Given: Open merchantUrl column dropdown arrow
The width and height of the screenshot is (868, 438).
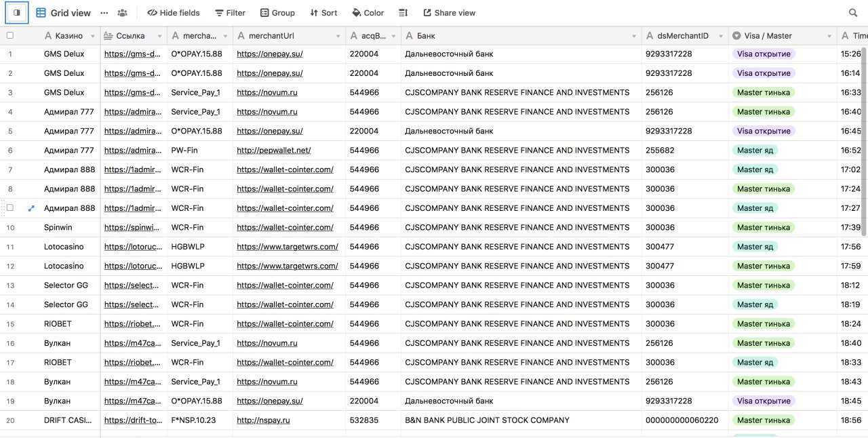Looking at the screenshot, I should click(x=338, y=36).
